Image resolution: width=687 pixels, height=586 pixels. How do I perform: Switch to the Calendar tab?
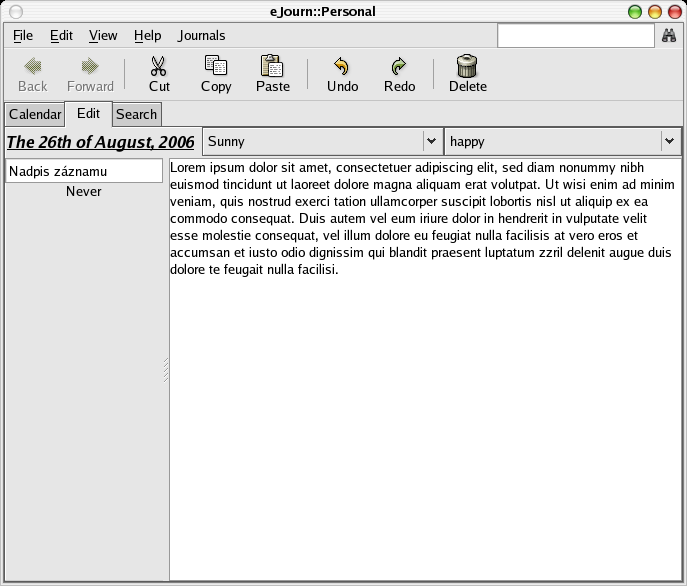pyautogui.click(x=35, y=114)
